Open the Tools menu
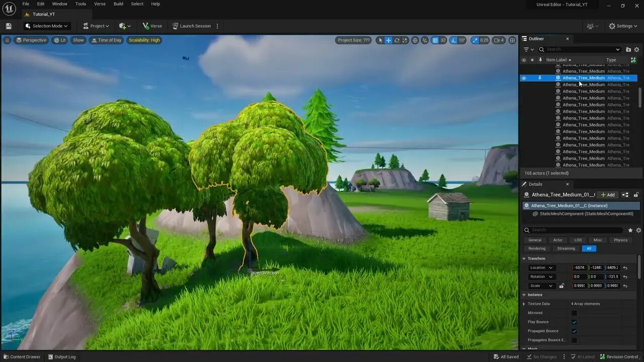The width and height of the screenshot is (644, 362). point(80,4)
